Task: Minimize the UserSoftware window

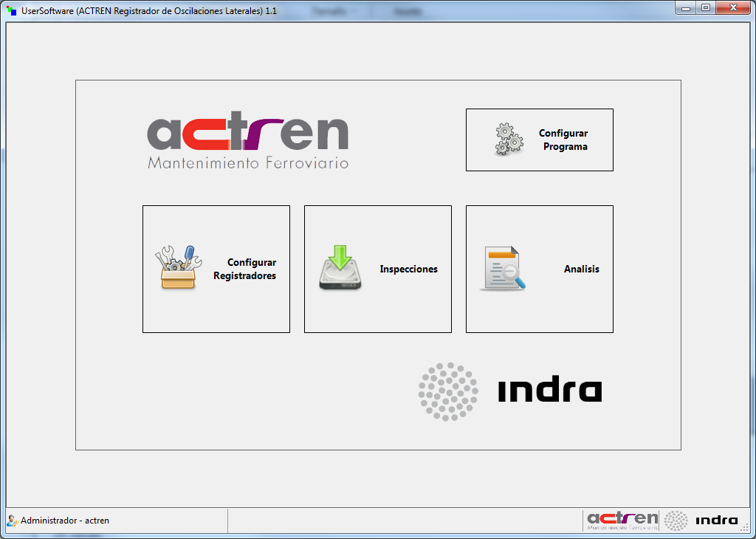Action: coord(686,7)
